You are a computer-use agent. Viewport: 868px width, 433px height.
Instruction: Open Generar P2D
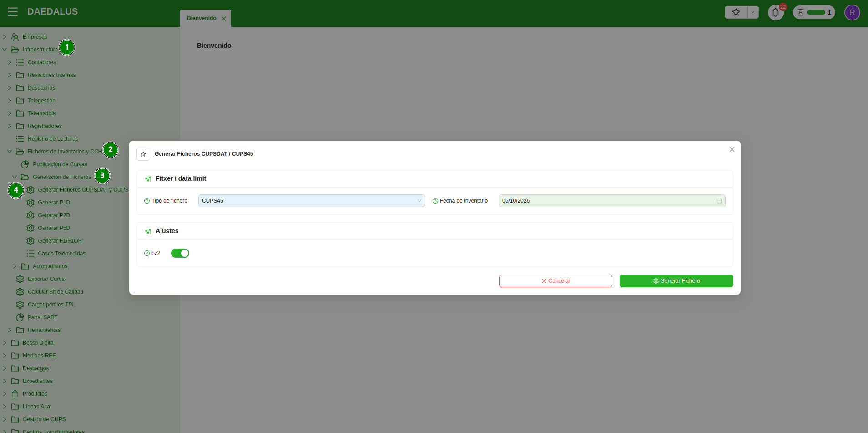pos(54,215)
